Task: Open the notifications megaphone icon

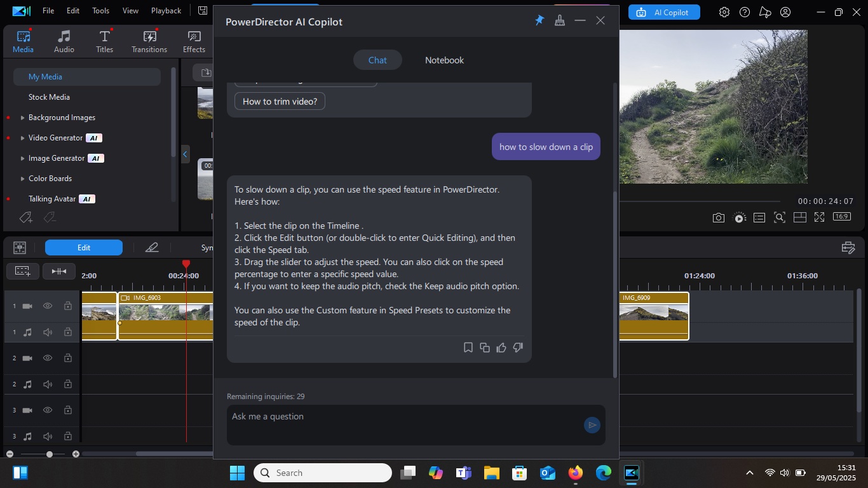Action: [x=765, y=12]
